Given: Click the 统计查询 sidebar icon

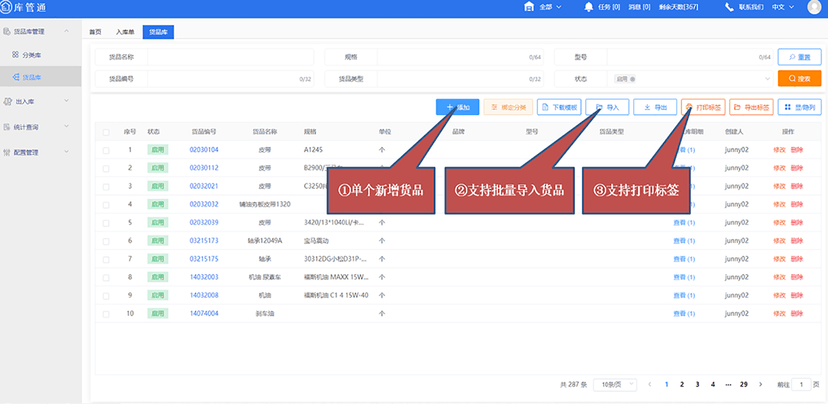Looking at the screenshot, I should click(7, 127).
